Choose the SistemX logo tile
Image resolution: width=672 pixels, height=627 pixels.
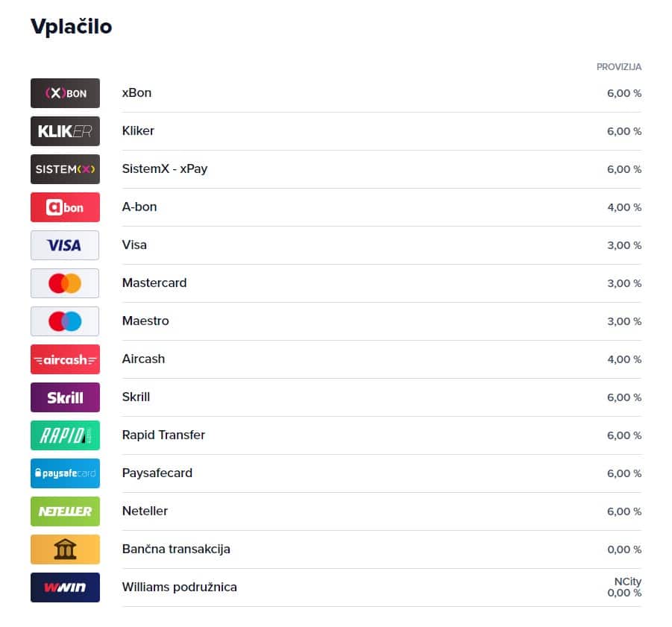tap(65, 169)
